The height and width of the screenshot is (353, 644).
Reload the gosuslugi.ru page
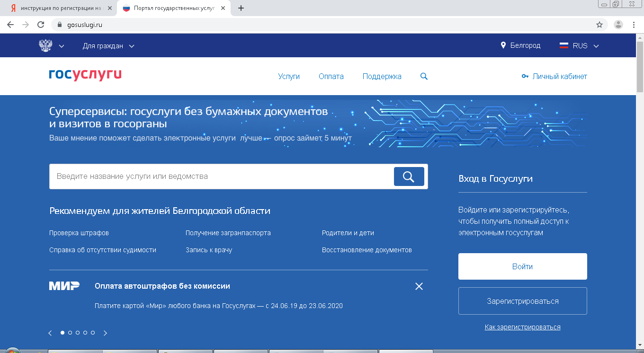[41, 25]
